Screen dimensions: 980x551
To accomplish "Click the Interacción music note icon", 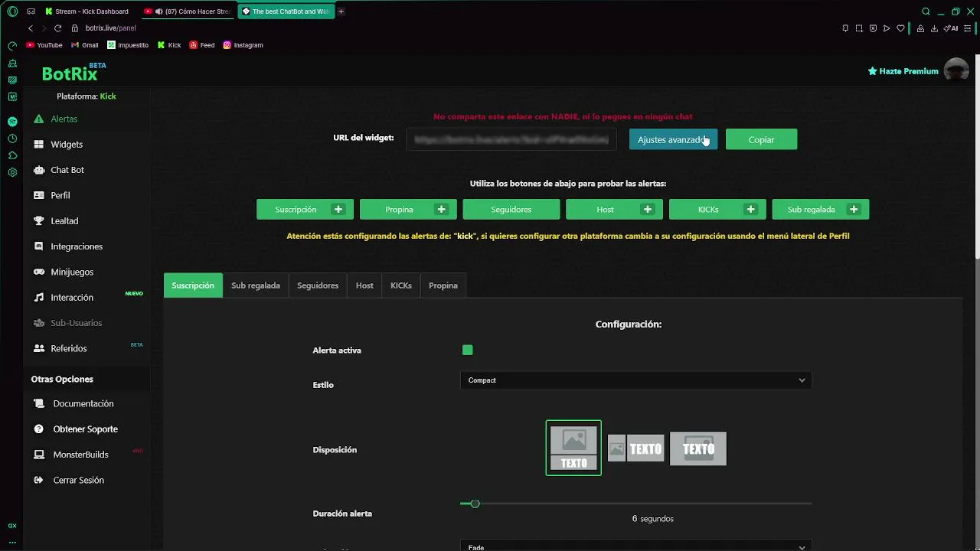I will tap(39, 297).
